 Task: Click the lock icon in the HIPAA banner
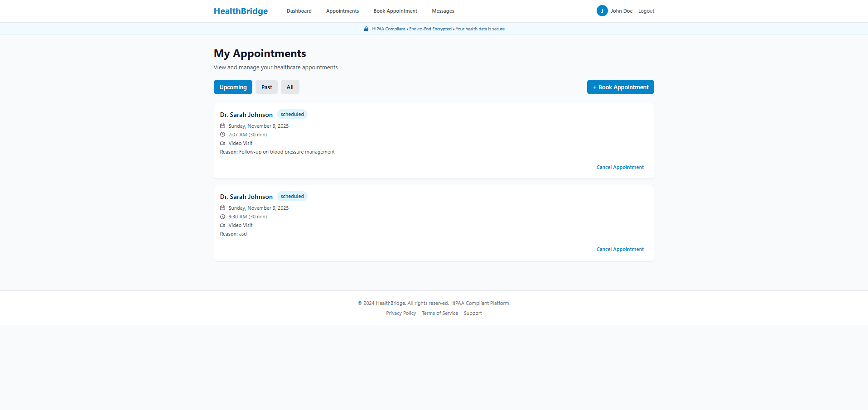[x=366, y=29]
